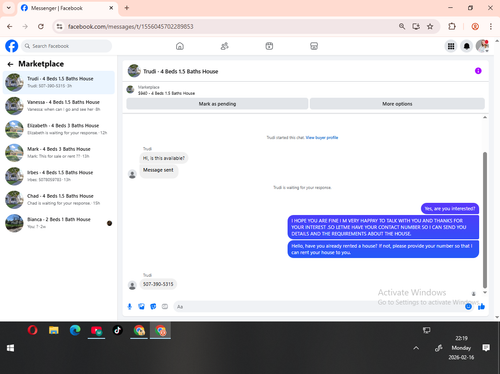Send a thumbs up like
The image size is (500, 374).
481,306
